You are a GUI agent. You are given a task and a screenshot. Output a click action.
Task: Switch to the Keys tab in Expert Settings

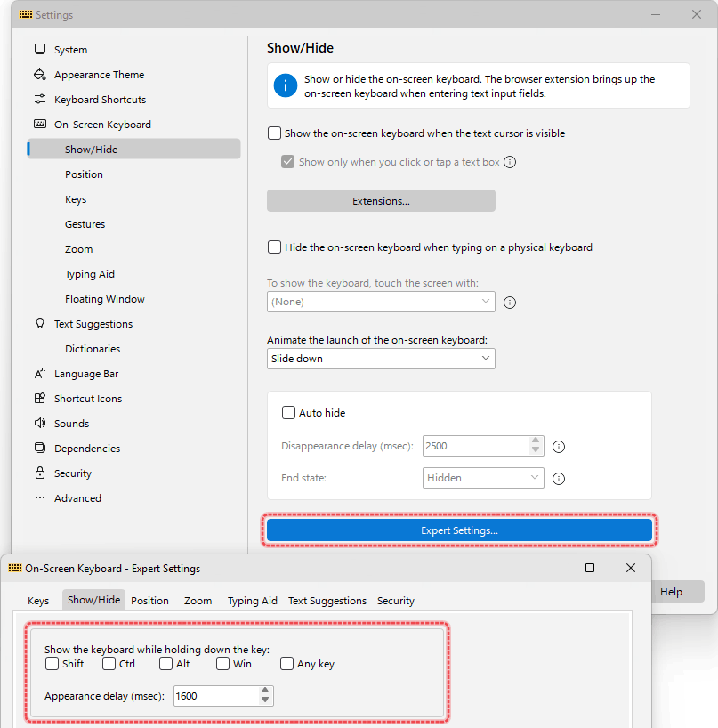pyautogui.click(x=38, y=601)
